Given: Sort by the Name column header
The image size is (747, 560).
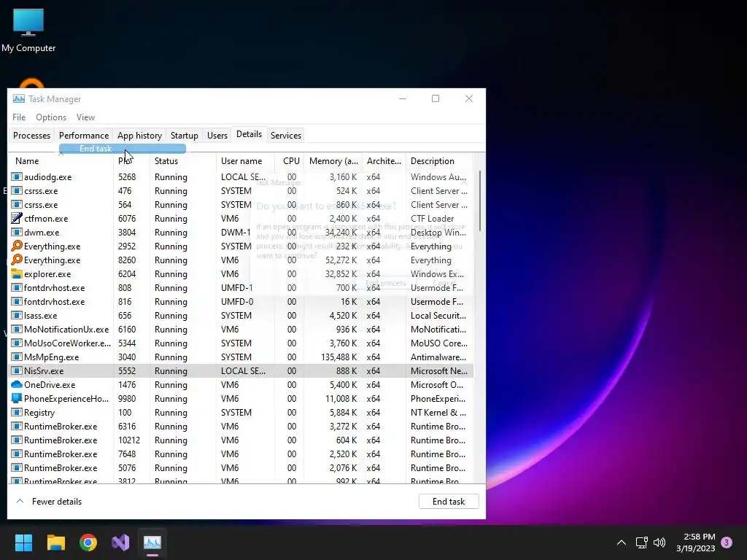Looking at the screenshot, I should (61, 161).
